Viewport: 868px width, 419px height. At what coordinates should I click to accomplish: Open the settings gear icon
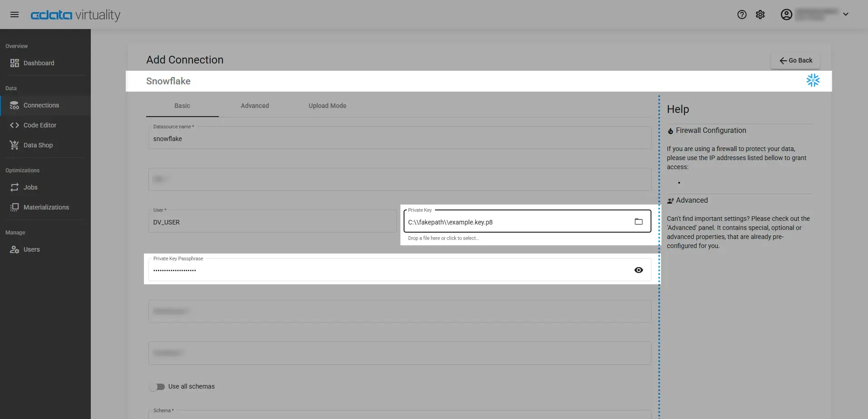760,15
